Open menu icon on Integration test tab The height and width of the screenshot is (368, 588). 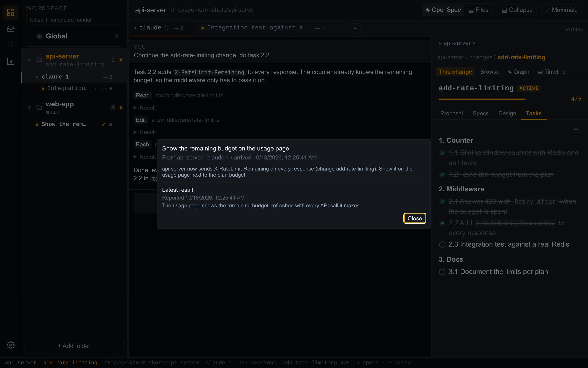[x=332, y=28]
